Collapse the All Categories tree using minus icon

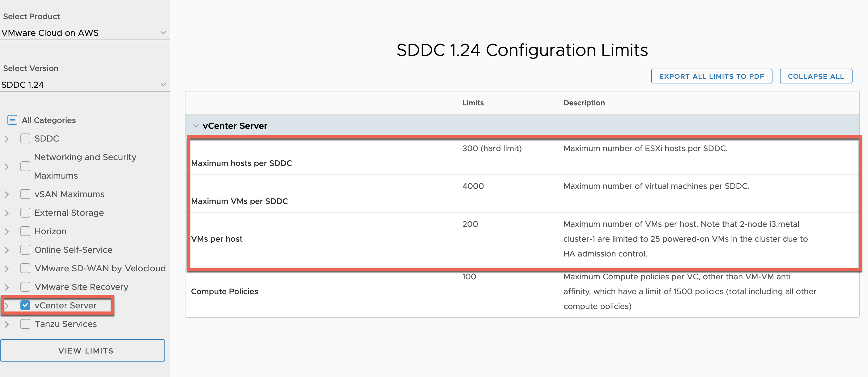pos(12,120)
